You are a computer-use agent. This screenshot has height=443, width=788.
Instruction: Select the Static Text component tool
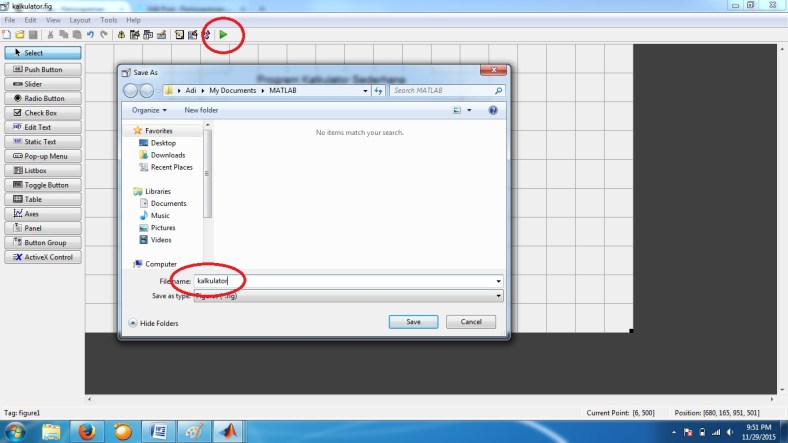point(42,142)
